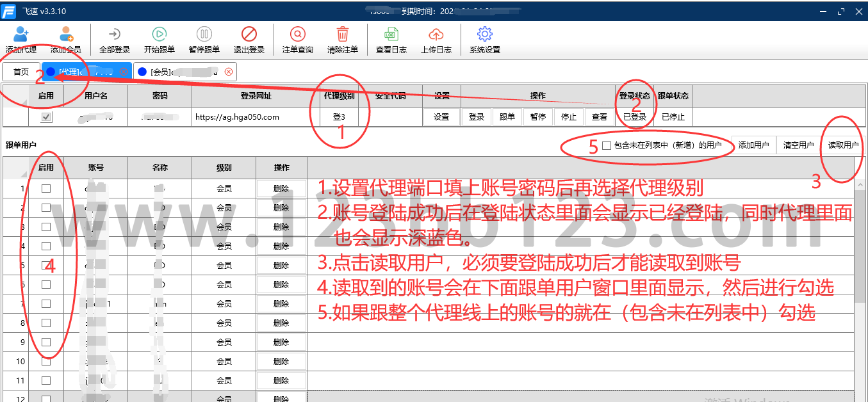Switch to the 首页 tab
Image resolution: width=868 pixels, height=402 pixels.
pos(21,72)
